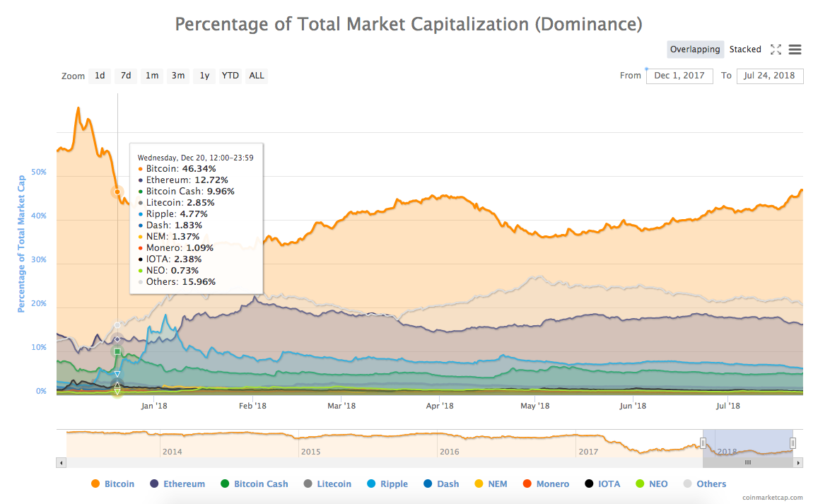This screenshot has width=830, height=504.
Task: Click the orange Bitcoin legend dot
Action: tap(95, 484)
